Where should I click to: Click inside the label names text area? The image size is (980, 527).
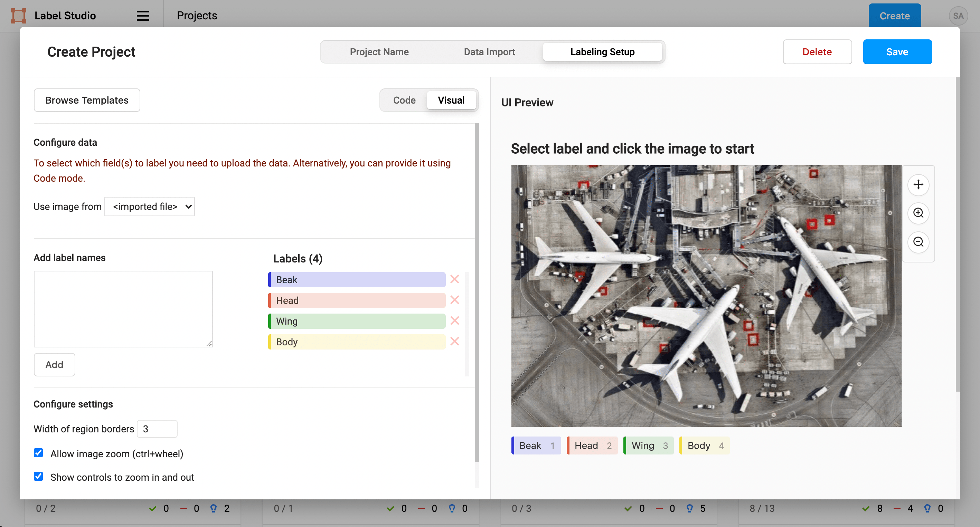(x=123, y=309)
